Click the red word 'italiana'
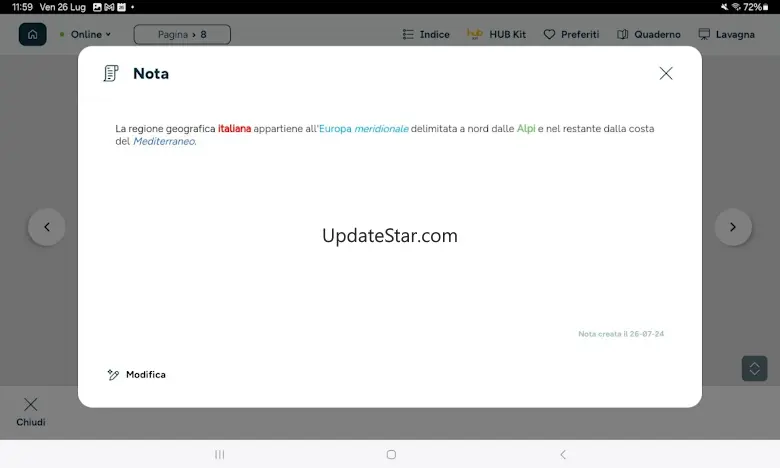The width and height of the screenshot is (780, 468). click(x=234, y=129)
